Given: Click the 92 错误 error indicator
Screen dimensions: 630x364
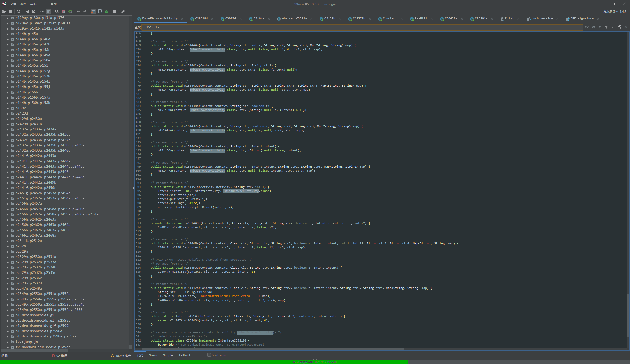Looking at the screenshot, I should click(60, 356).
